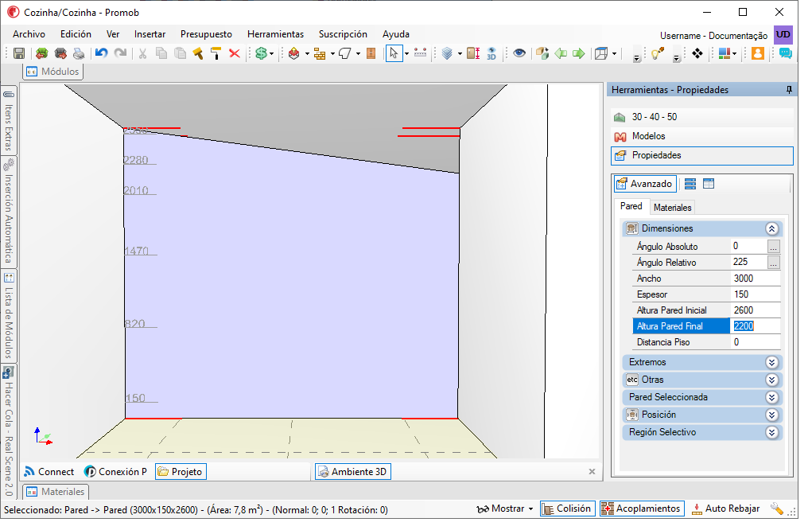Select the Ancho value field showing 3000
This screenshot has height=530, width=812.
pos(755,279)
